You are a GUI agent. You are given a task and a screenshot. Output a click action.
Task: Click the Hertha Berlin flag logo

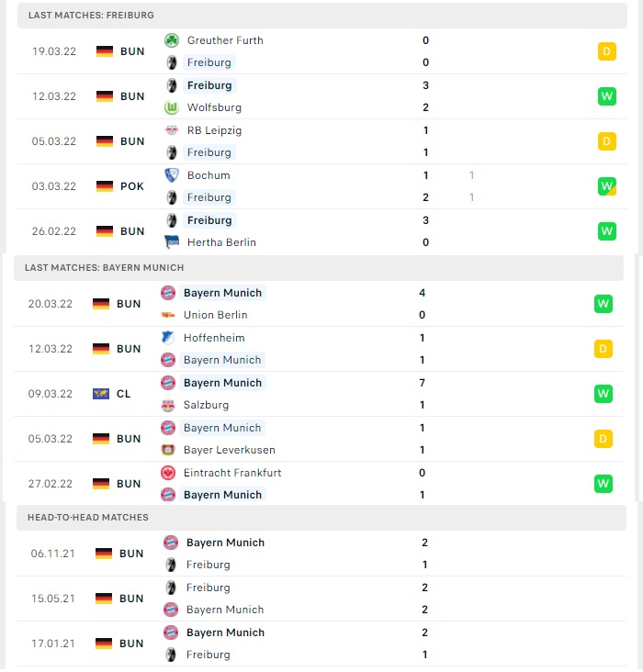tap(172, 242)
